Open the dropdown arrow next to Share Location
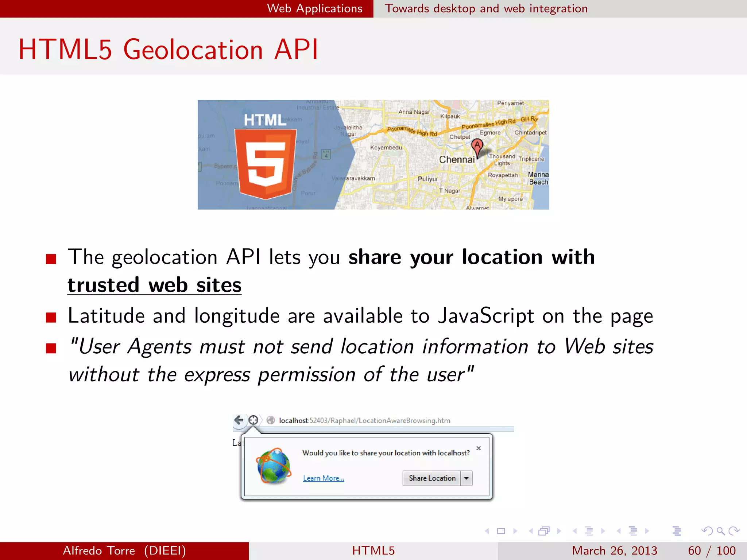747x560 pixels. click(x=467, y=478)
